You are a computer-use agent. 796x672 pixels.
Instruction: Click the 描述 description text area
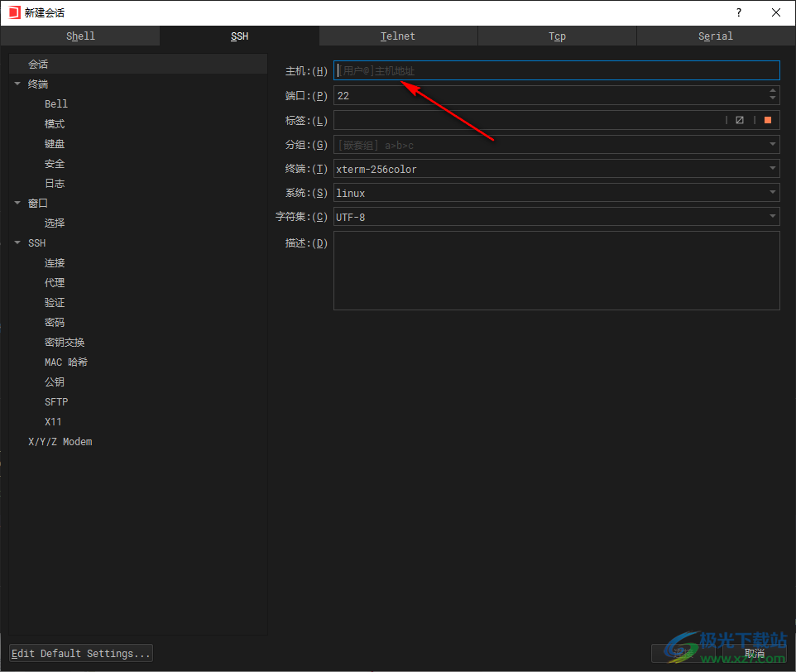[556, 271]
